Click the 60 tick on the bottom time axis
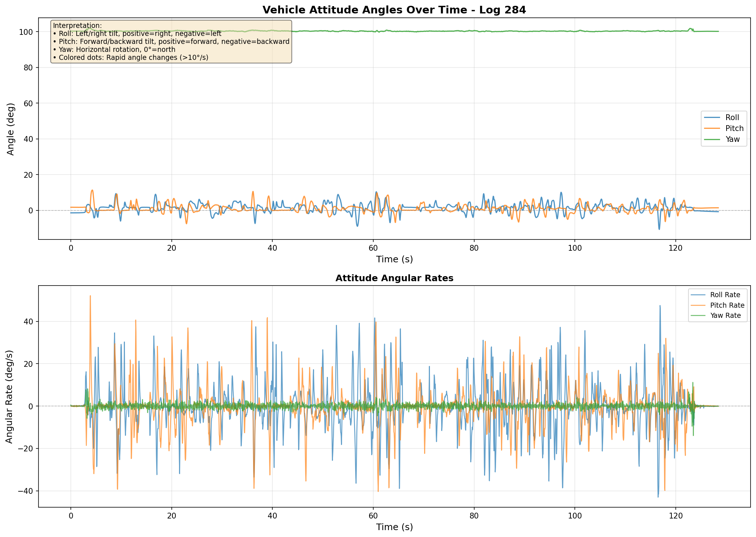Viewport: 756px width, 537px height. point(373,516)
